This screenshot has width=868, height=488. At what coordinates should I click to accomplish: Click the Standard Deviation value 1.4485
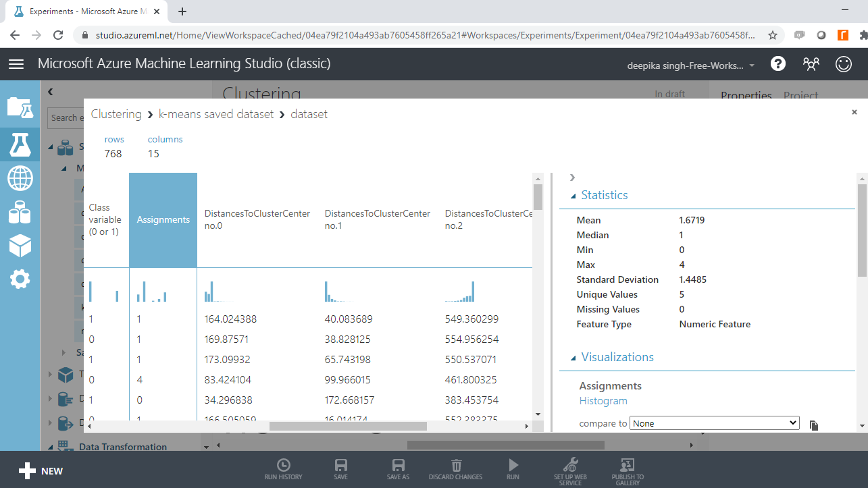pyautogui.click(x=692, y=279)
